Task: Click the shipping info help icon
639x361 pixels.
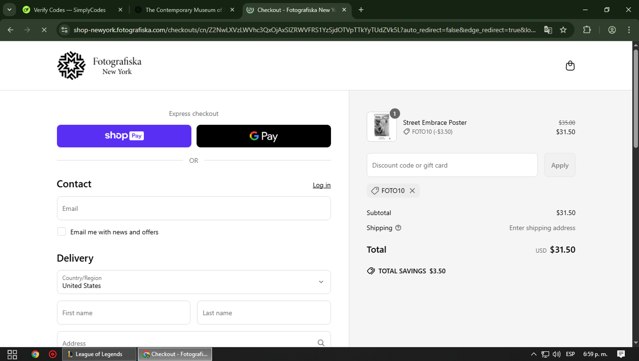Action: click(398, 228)
